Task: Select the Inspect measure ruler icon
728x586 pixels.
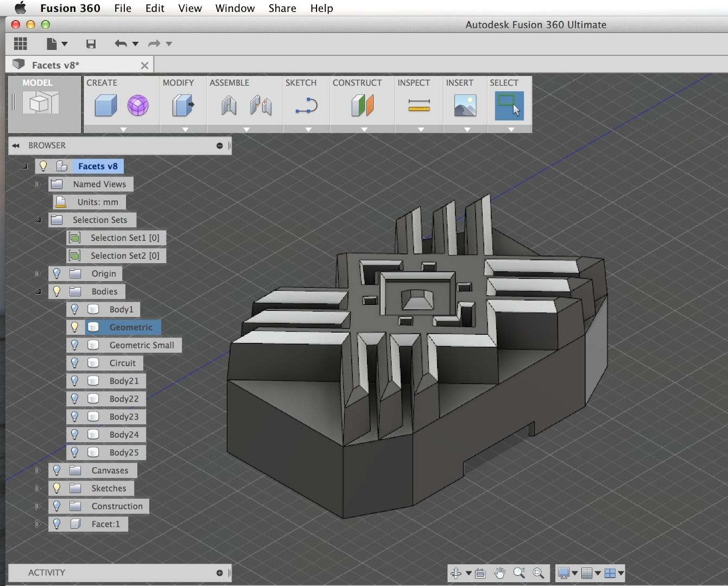Action: (x=419, y=105)
